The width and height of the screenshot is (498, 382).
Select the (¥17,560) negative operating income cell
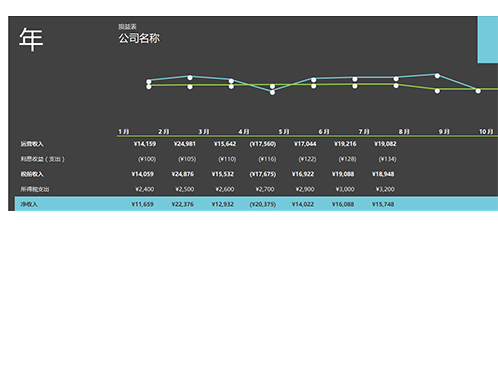(263, 144)
